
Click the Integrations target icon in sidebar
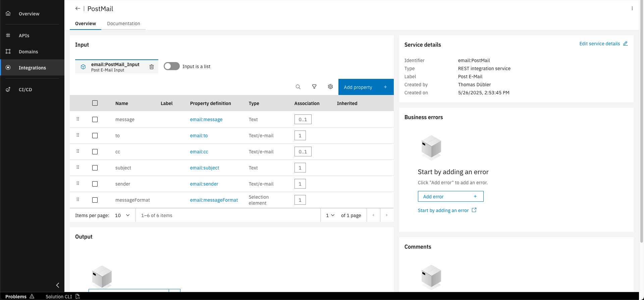(x=8, y=67)
